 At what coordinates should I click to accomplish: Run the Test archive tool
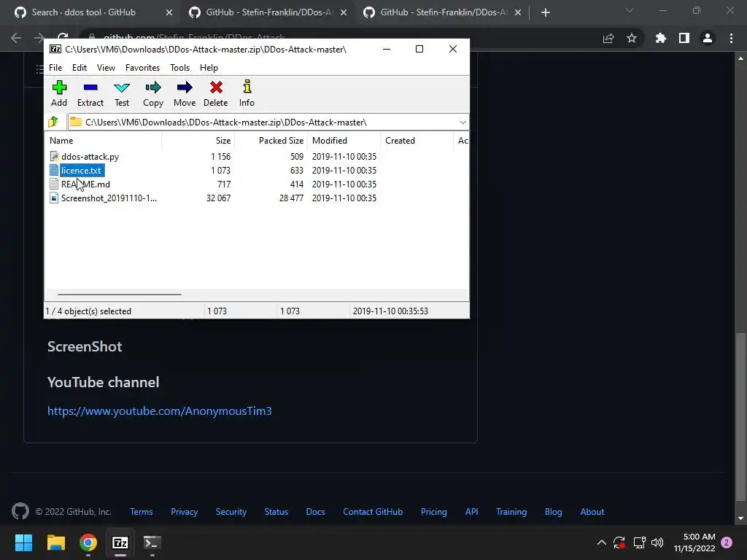(122, 93)
